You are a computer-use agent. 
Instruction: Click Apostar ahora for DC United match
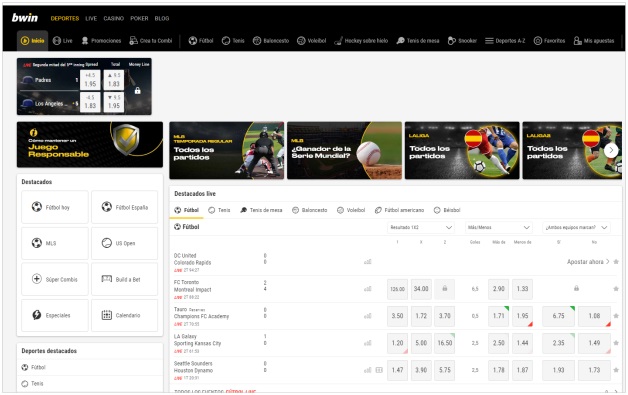588,262
